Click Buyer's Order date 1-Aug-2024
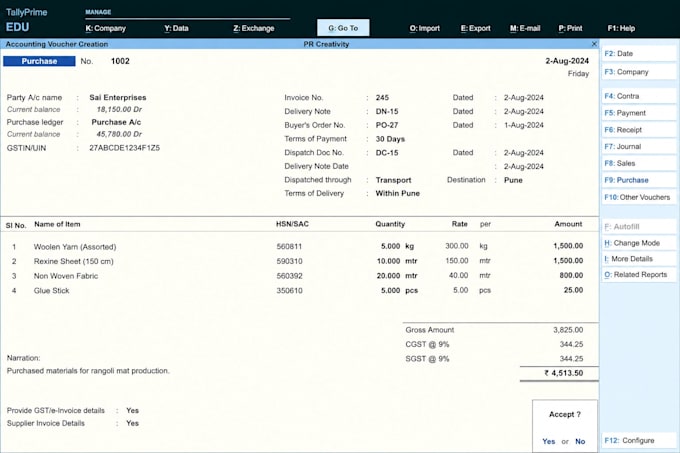Viewport: 680px width, 453px height. coord(523,125)
